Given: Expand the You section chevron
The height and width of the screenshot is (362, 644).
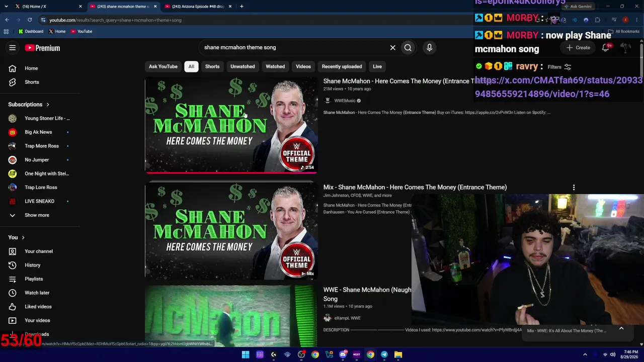Looking at the screenshot, I should [x=23, y=237].
